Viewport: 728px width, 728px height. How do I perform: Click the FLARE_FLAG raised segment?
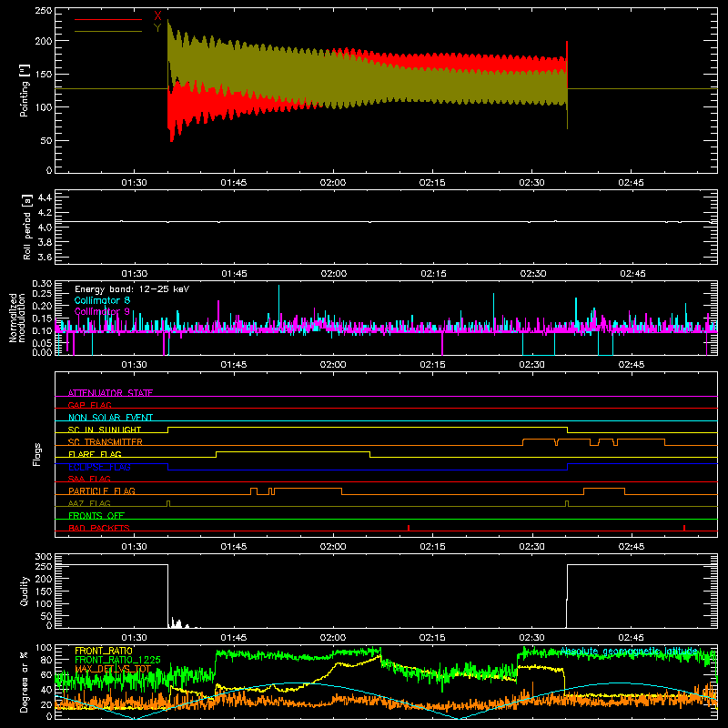(293, 451)
